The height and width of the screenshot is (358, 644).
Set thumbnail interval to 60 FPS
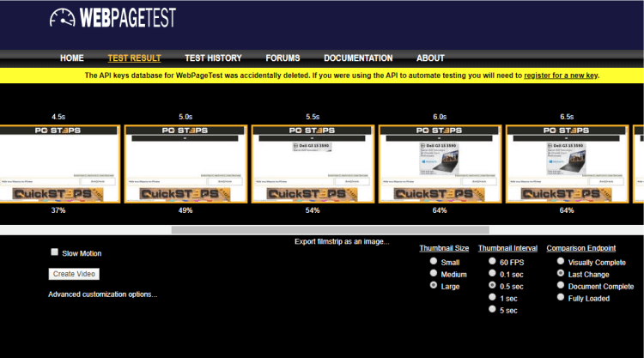492,261
